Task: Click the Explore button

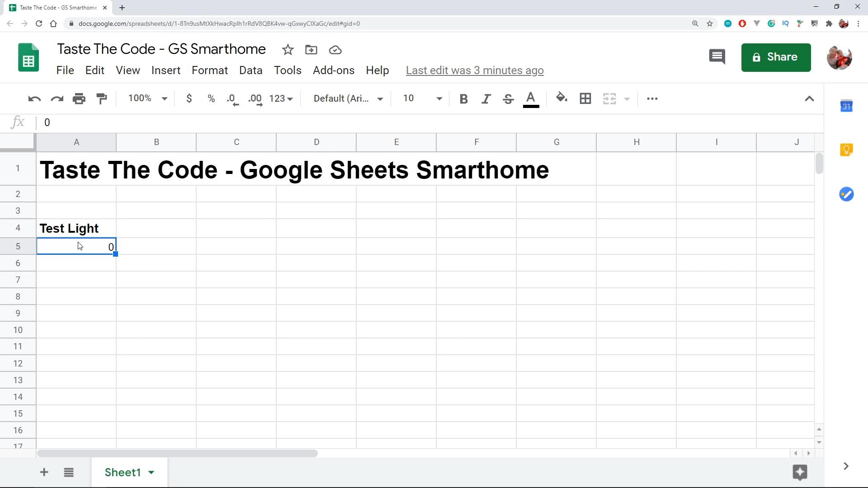Action: (x=800, y=472)
